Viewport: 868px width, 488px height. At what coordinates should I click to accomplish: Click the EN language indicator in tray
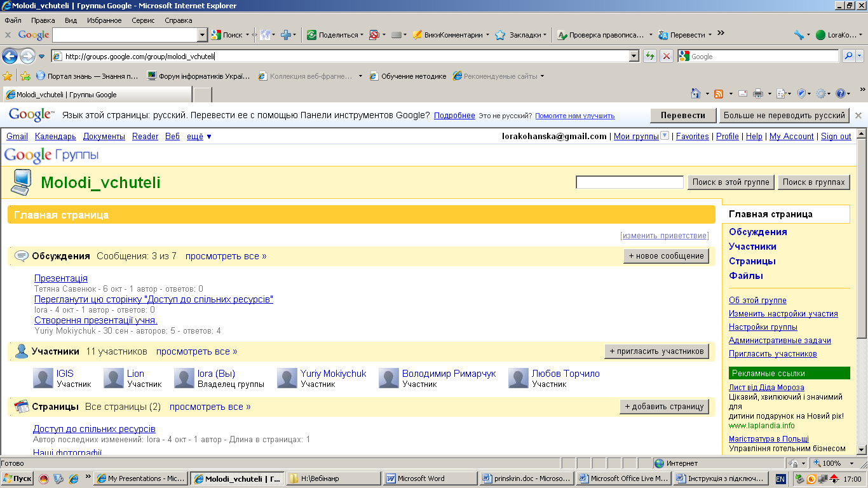(780, 478)
